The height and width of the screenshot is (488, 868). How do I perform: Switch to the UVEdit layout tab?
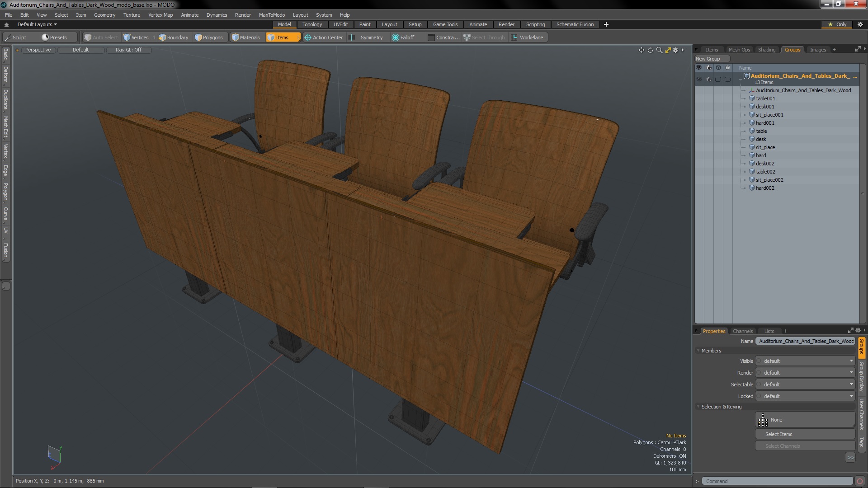(x=340, y=24)
